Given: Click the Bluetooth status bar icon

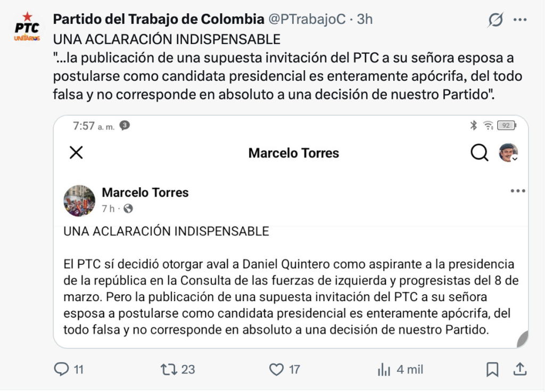Looking at the screenshot, I should pos(473,126).
